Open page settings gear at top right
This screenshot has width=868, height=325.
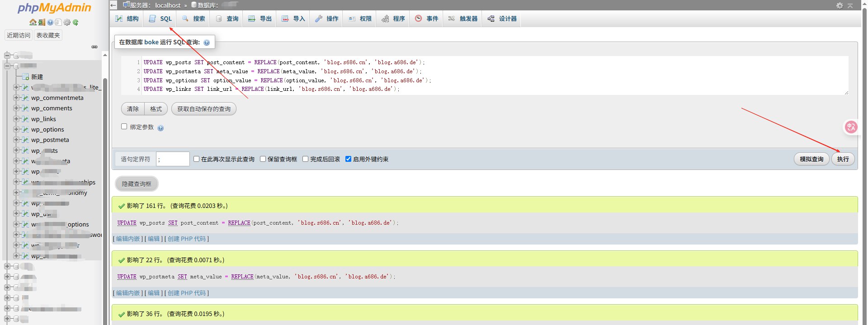coord(840,5)
